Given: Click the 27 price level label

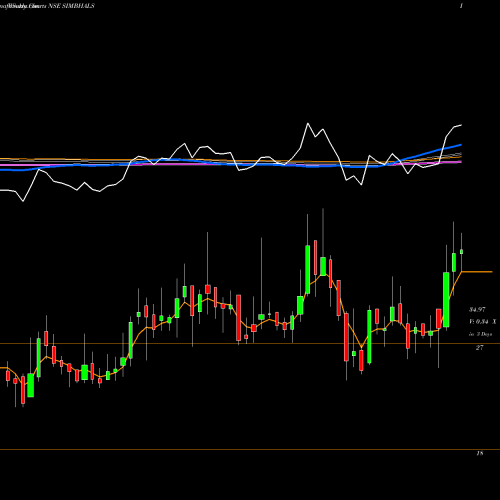Looking at the screenshot, I should 479,348.
